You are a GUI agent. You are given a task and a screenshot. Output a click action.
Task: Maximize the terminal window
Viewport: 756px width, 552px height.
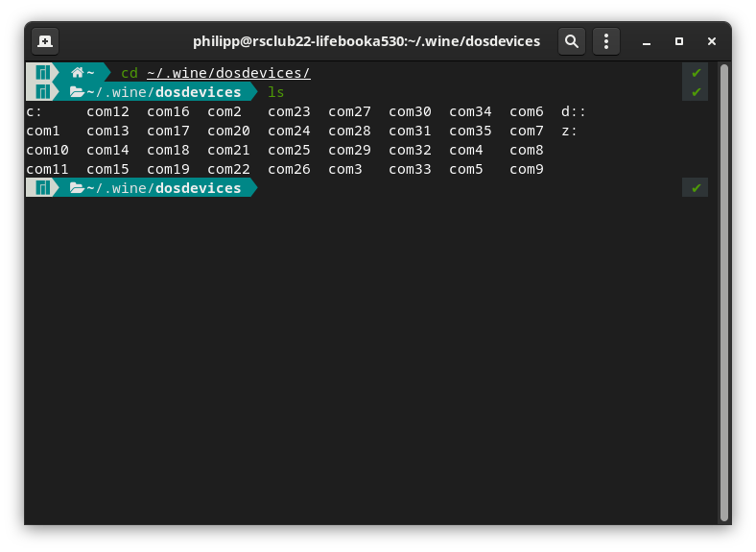tap(679, 41)
